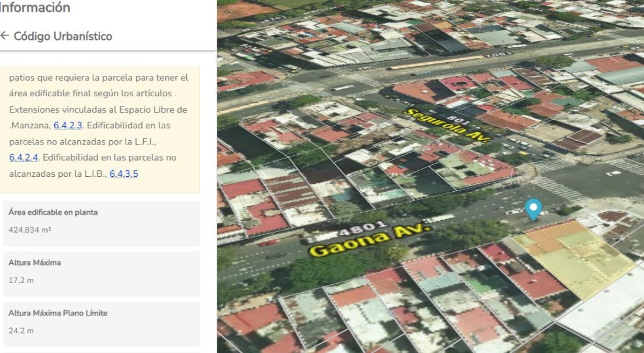Click the blue location pin marker

click(533, 210)
